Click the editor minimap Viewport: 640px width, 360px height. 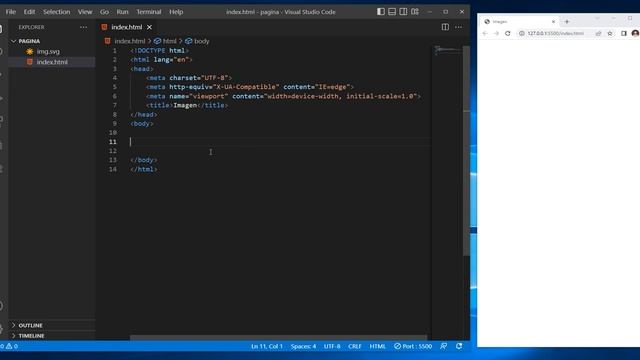pyautogui.click(x=447, y=51)
